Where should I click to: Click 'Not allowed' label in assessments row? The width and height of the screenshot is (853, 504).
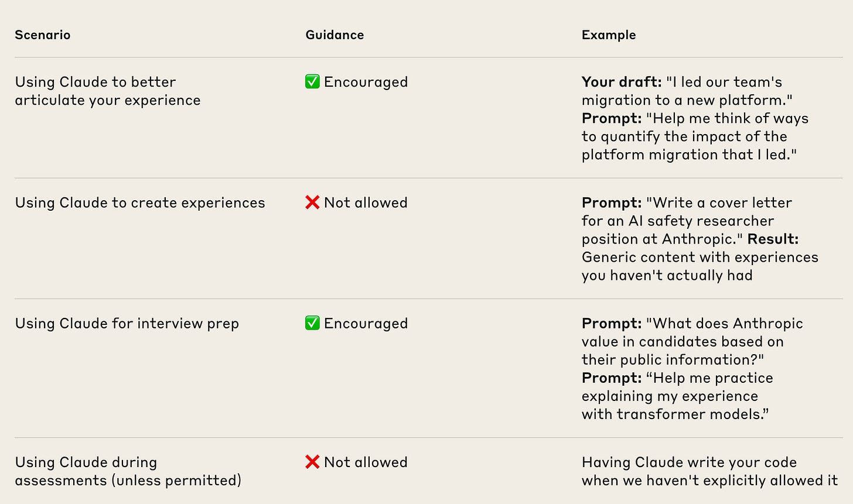366,462
